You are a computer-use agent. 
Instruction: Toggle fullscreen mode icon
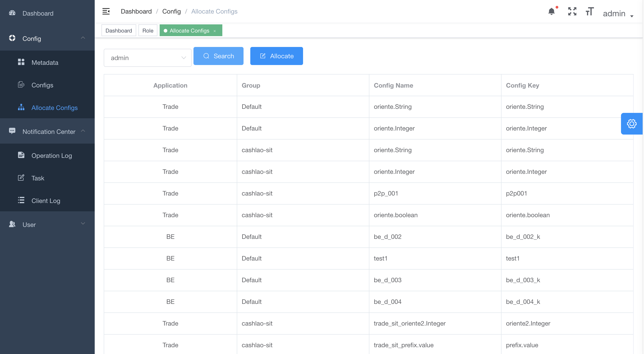pos(572,12)
